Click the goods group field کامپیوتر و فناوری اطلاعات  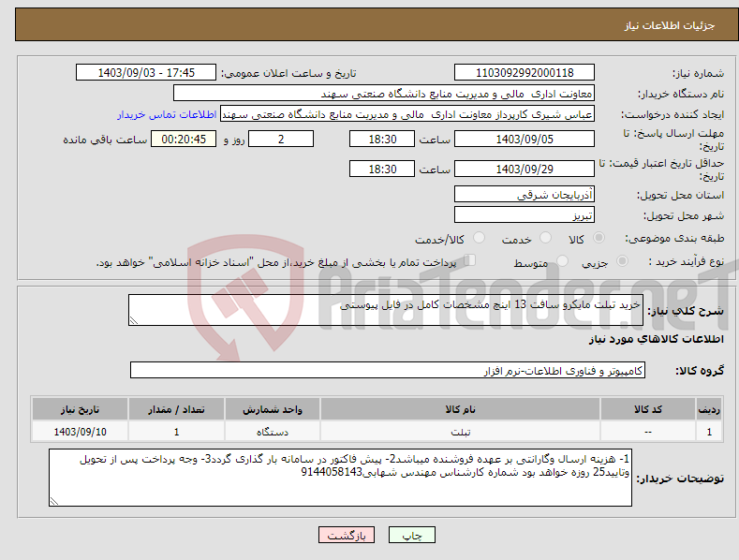pyautogui.click(x=388, y=371)
